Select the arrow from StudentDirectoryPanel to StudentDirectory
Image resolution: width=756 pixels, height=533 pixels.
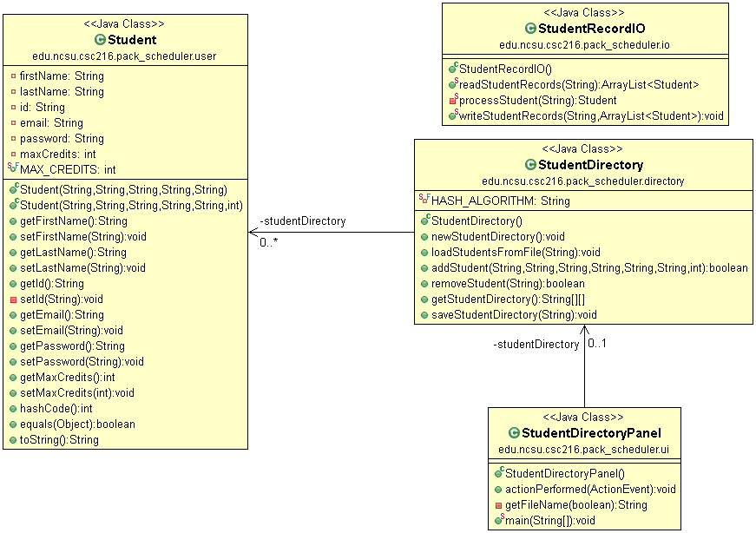[586, 365]
